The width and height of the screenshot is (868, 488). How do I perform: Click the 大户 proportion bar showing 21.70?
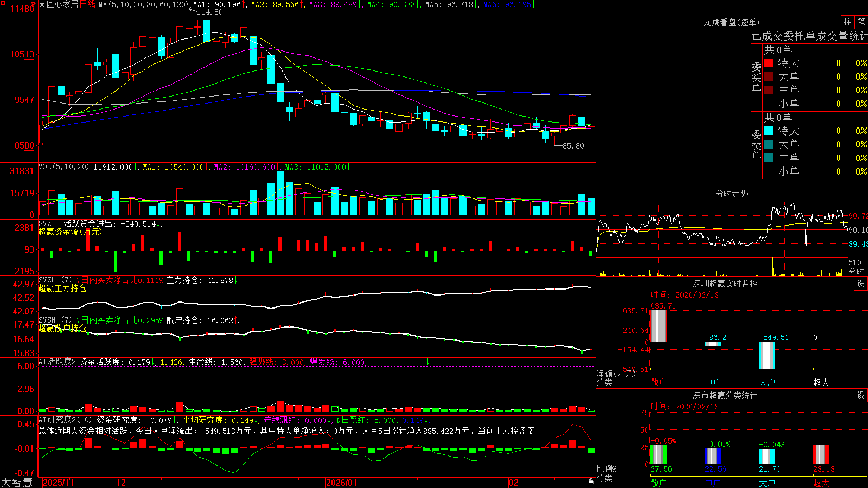[767, 457]
